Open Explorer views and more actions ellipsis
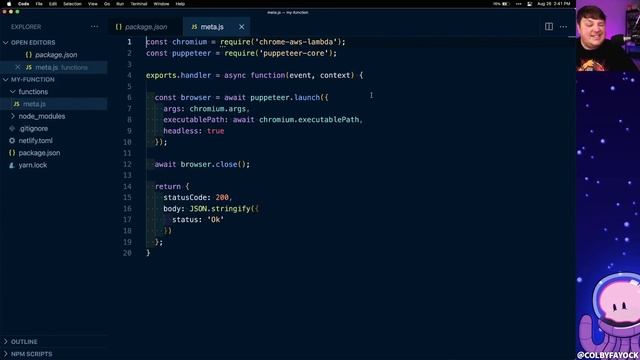 click(95, 27)
